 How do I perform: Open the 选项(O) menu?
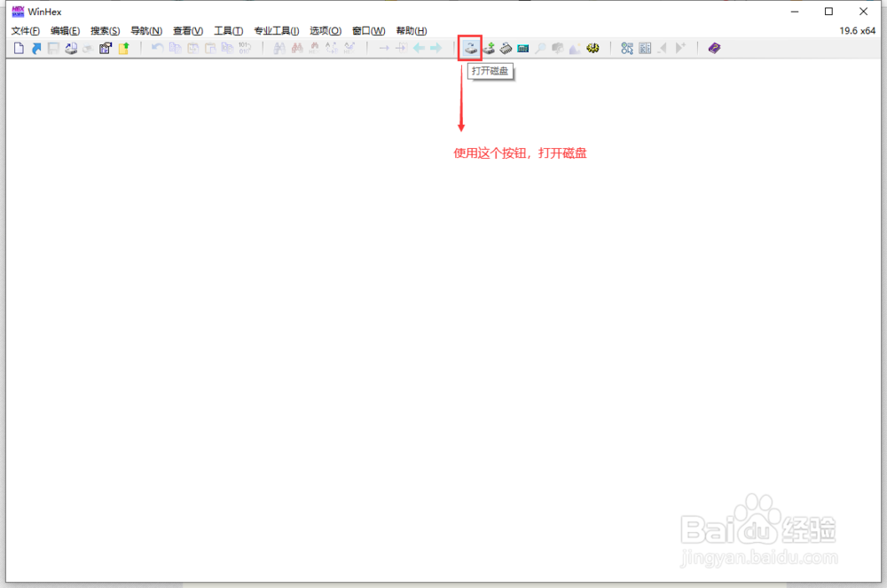(326, 31)
